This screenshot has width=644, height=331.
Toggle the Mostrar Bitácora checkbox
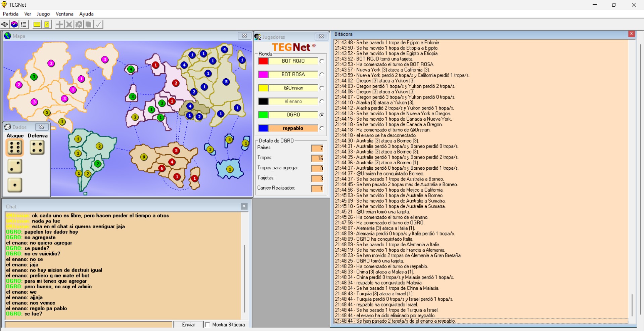[x=208, y=325]
